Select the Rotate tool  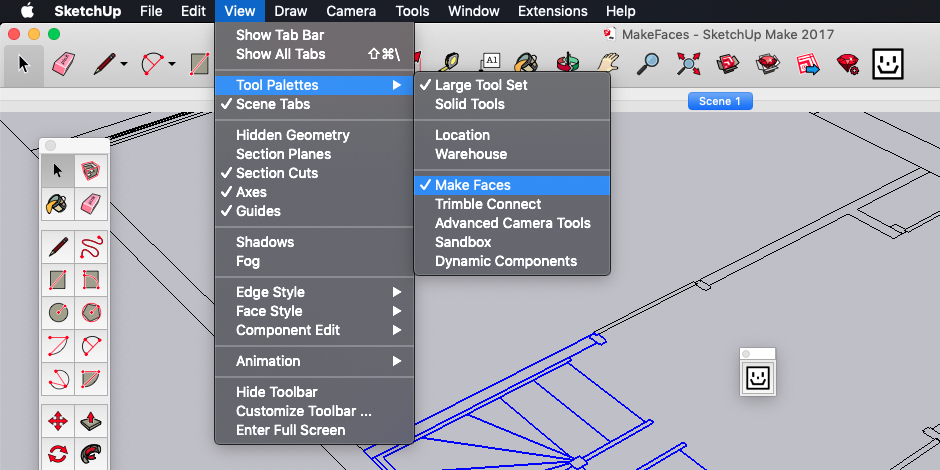pos(58,453)
